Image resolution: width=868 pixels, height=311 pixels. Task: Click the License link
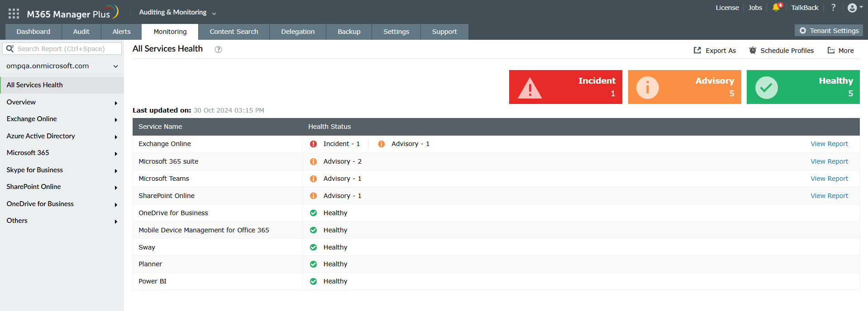(x=727, y=8)
